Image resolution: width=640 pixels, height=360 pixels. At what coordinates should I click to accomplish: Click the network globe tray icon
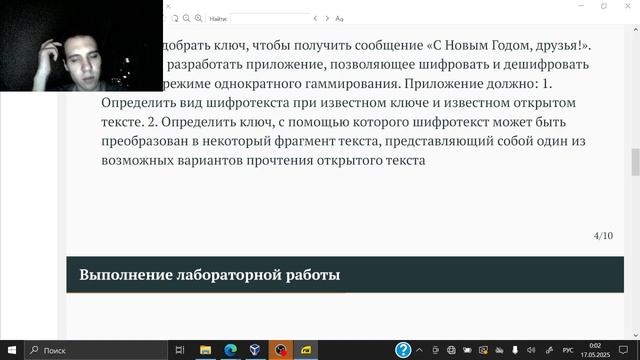pyautogui.click(x=451, y=350)
